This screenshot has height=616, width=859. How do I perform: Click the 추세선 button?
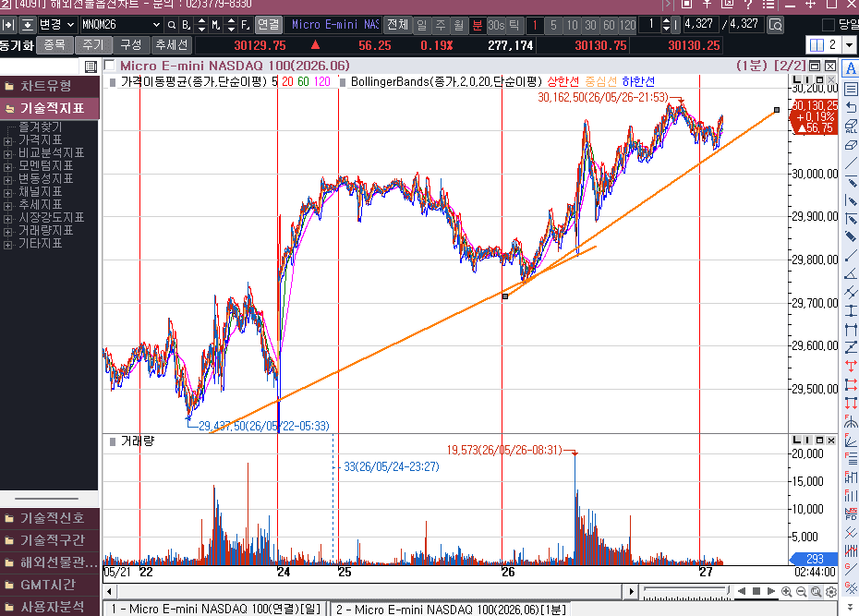click(172, 45)
